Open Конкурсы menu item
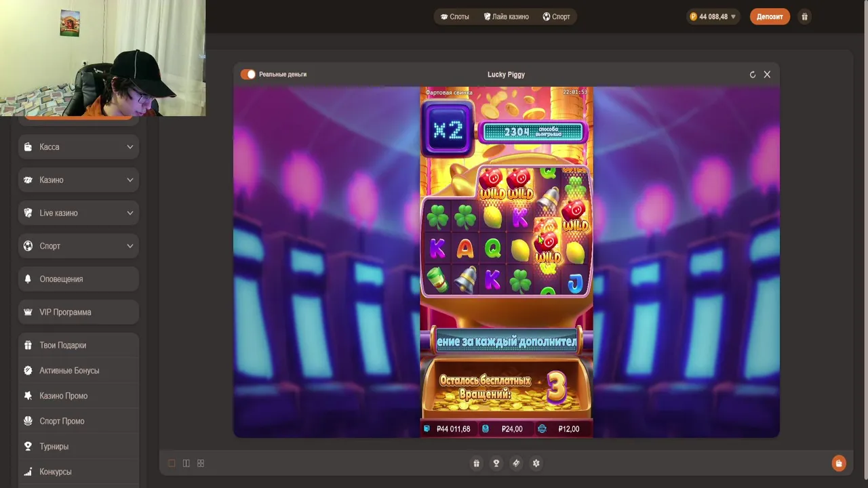This screenshot has width=868, height=488. [79, 472]
